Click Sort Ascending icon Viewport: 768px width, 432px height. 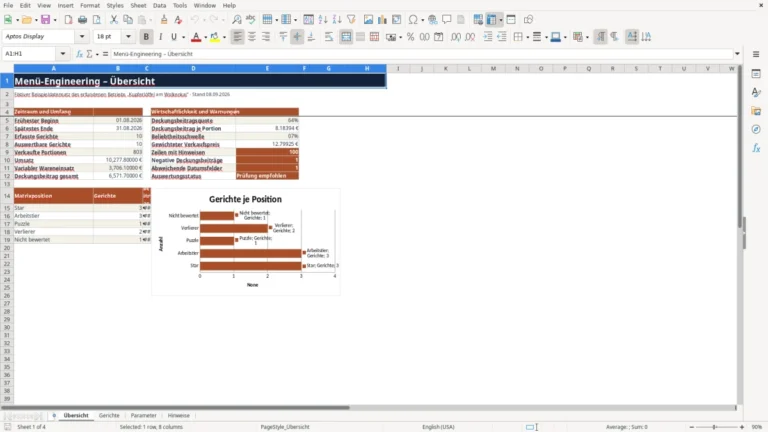tap(323, 20)
